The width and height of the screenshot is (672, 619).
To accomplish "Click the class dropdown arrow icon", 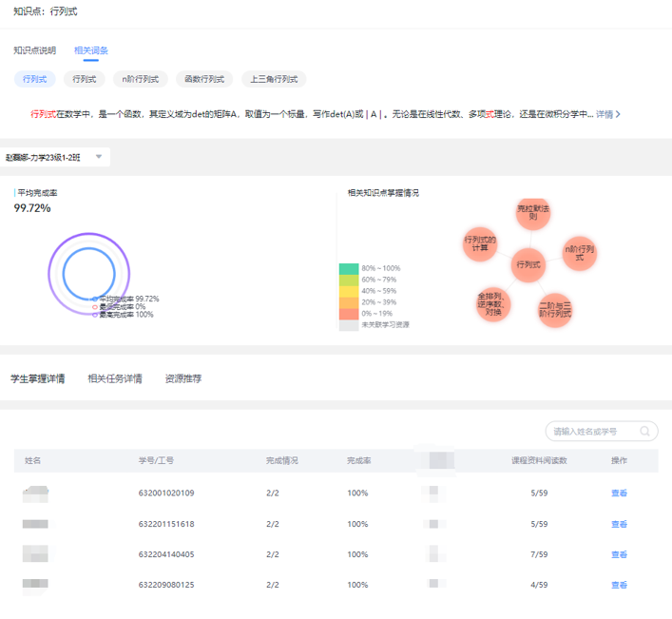I will 99,157.
